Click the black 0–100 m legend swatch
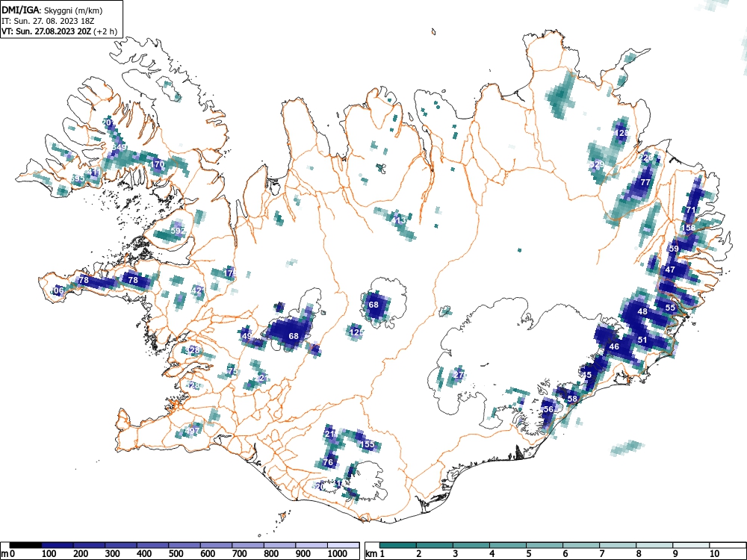 click(x=26, y=545)
